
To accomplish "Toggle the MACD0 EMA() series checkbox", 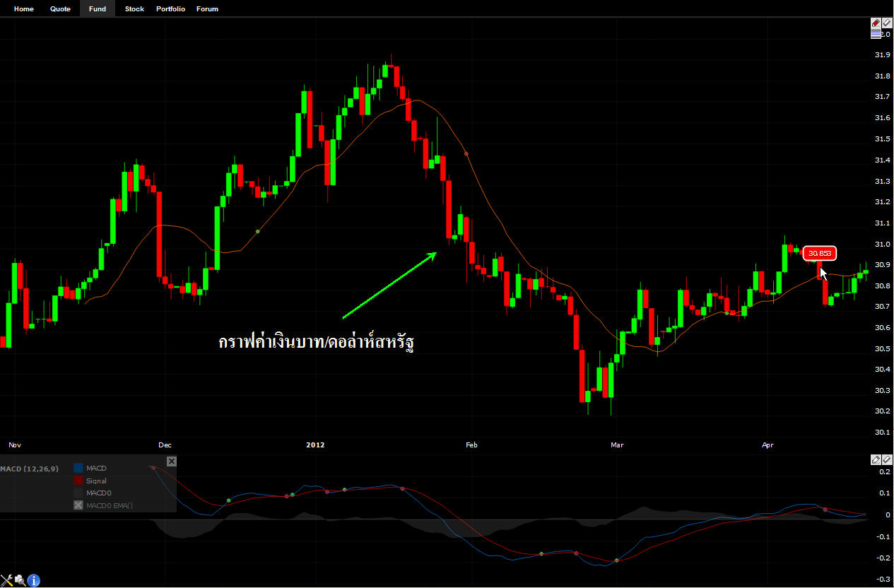I will click(78, 505).
